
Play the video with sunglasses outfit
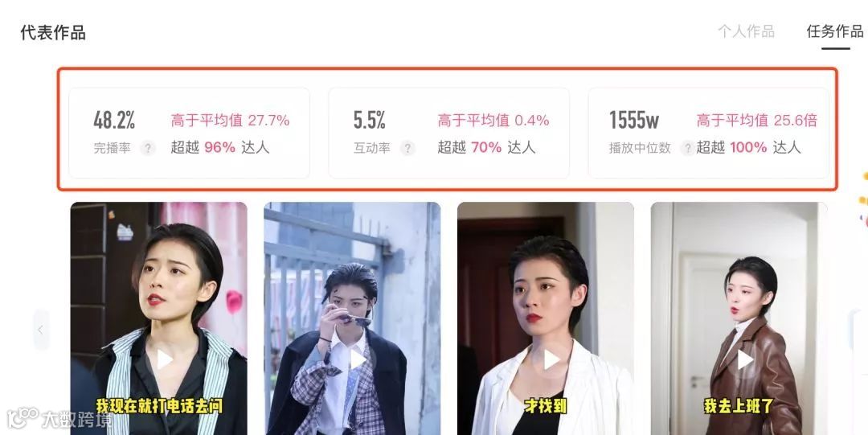(x=358, y=359)
